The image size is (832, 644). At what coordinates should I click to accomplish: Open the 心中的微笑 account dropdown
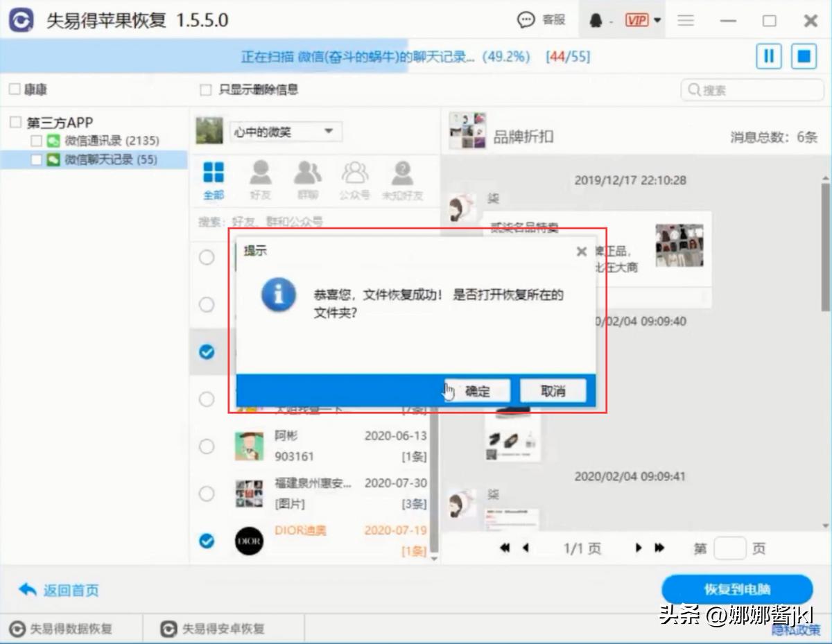pos(284,132)
